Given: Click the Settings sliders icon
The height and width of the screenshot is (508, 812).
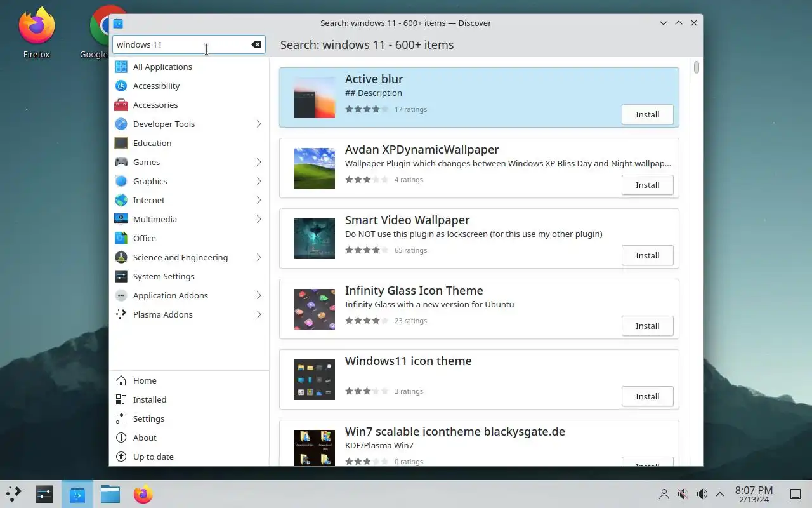Looking at the screenshot, I should [121, 418].
